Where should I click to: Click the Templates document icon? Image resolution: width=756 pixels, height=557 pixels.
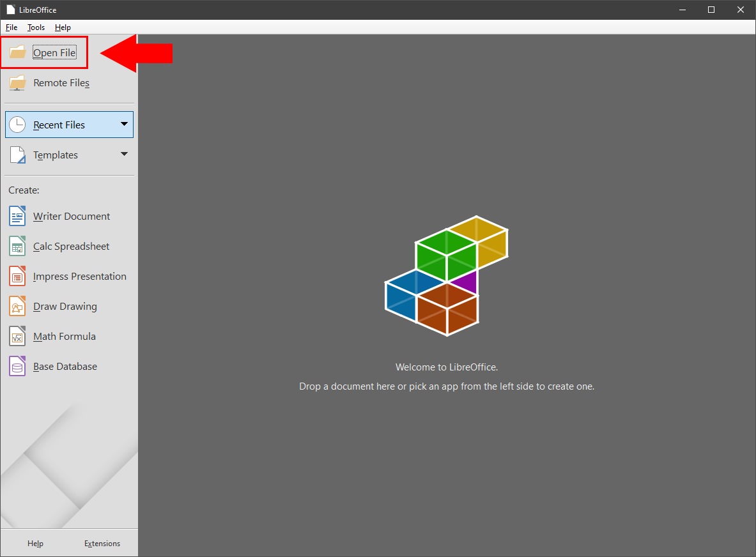(18, 155)
